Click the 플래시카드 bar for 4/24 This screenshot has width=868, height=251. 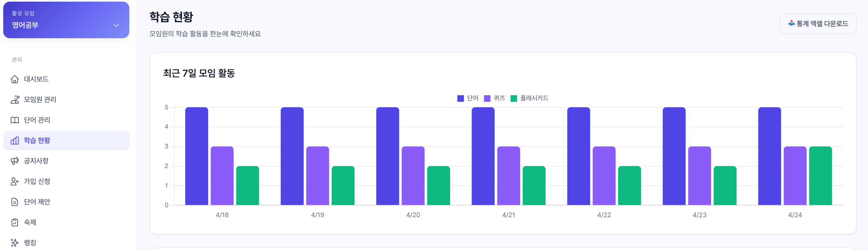(x=821, y=176)
